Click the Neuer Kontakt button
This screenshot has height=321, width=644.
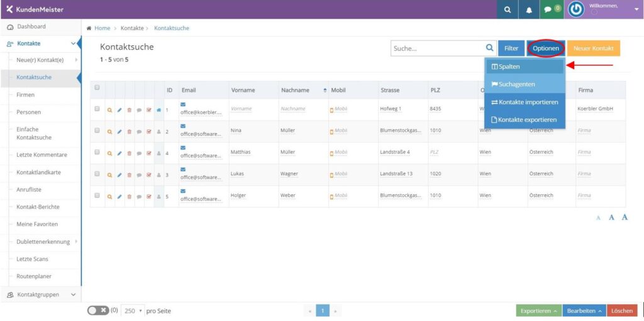pos(594,48)
